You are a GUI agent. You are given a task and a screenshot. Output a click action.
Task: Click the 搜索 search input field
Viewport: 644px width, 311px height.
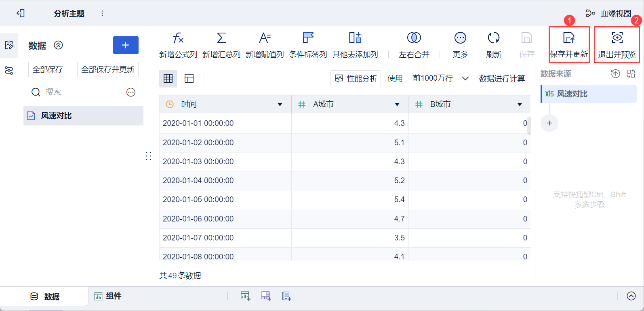click(x=79, y=92)
